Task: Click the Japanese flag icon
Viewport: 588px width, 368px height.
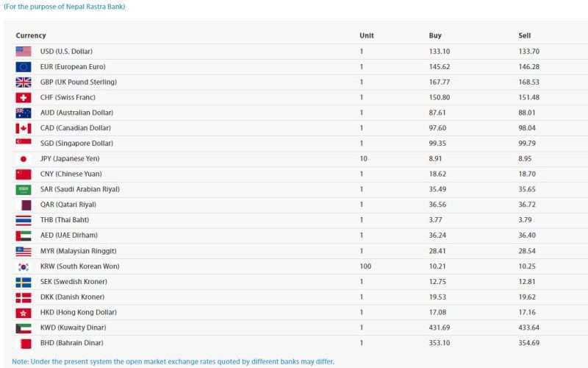Action: point(24,159)
